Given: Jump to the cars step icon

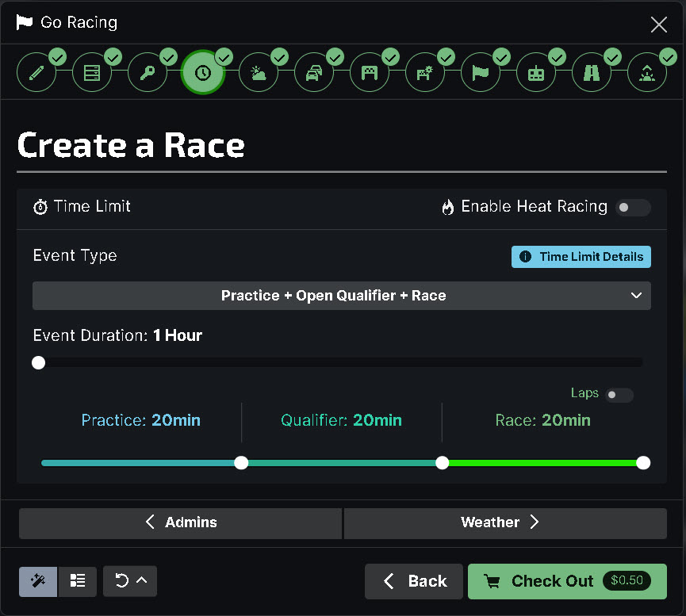Looking at the screenshot, I should (314, 73).
